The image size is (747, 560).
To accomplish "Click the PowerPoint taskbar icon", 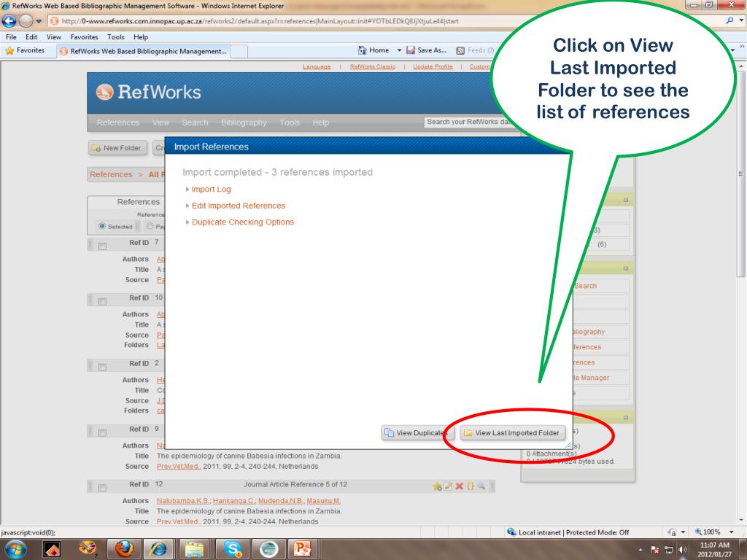I will pos(301,550).
